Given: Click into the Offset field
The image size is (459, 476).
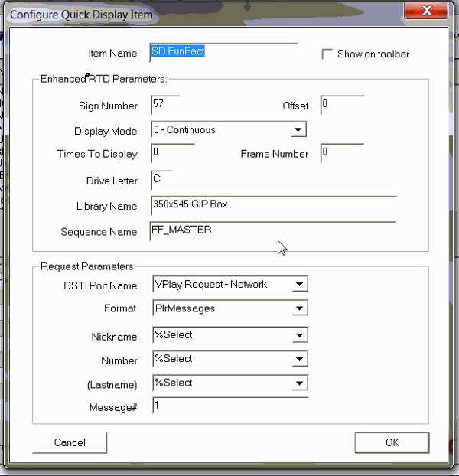Looking at the screenshot, I should (341, 105).
